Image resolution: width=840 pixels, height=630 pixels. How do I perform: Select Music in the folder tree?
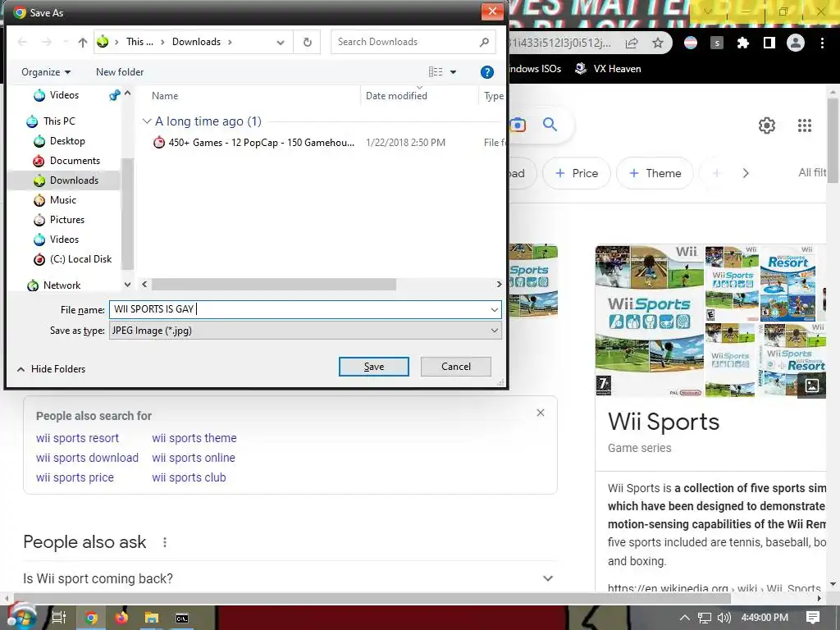pyautogui.click(x=62, y=200)
